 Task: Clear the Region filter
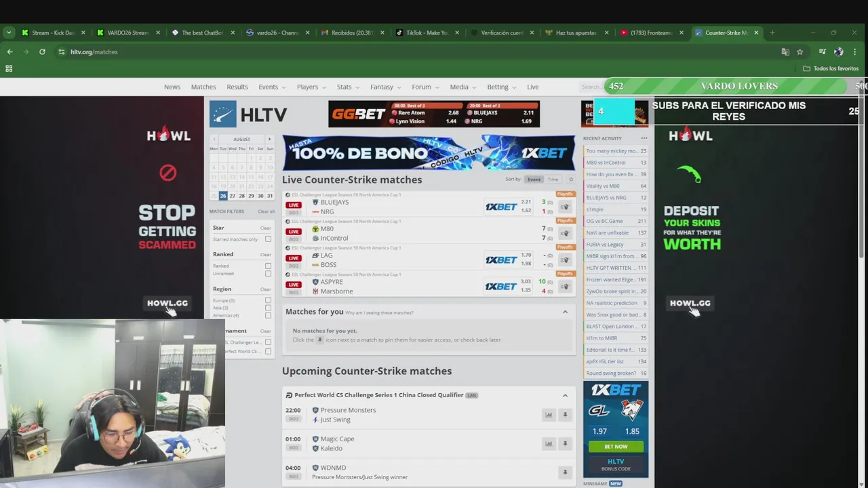tap(265, 289)
